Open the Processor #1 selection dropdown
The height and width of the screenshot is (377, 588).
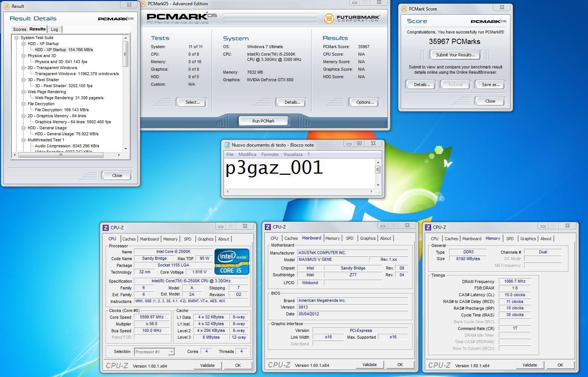coord(171,352)
